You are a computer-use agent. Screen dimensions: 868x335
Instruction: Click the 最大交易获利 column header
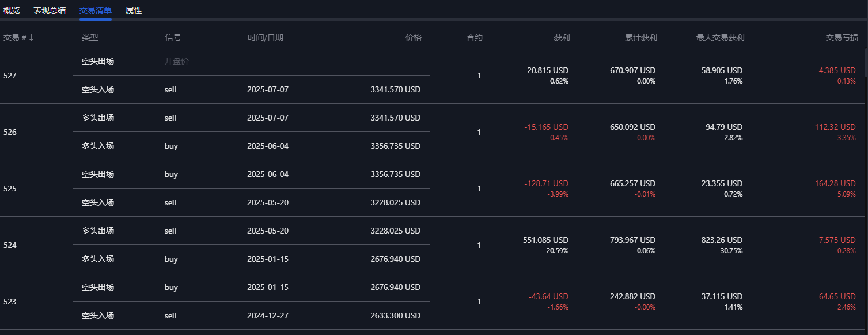[720, 37]
